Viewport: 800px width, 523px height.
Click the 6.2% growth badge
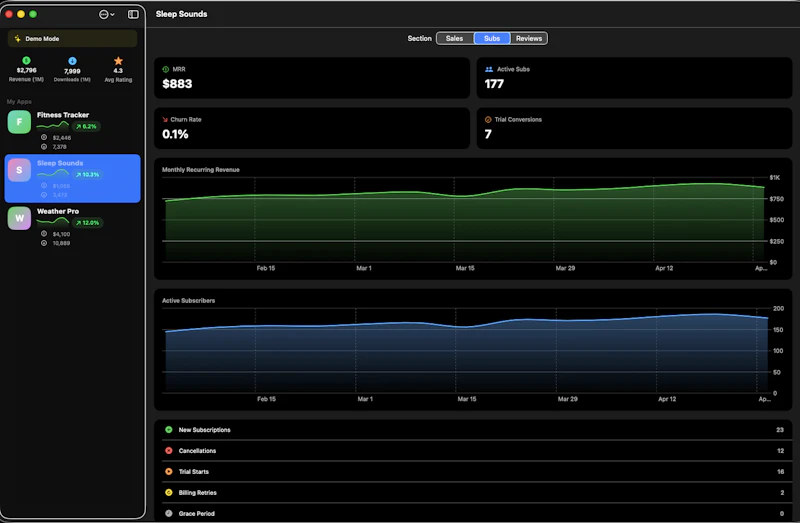pos(86,127)
